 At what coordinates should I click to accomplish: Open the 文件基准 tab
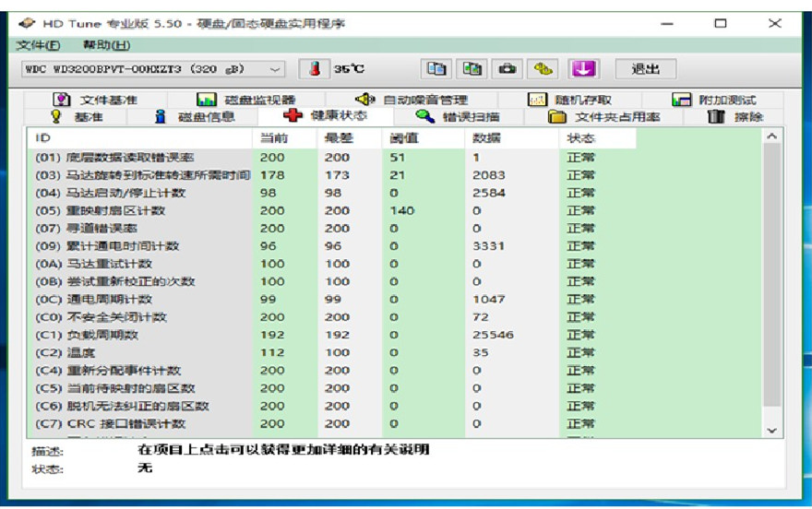(95, 100)
